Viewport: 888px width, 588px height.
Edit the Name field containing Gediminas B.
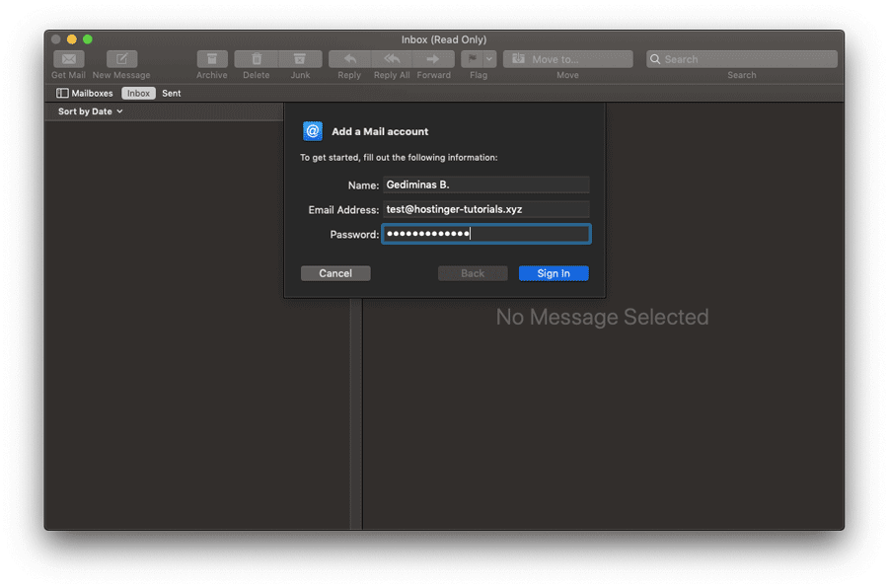[x=485, y=184]
